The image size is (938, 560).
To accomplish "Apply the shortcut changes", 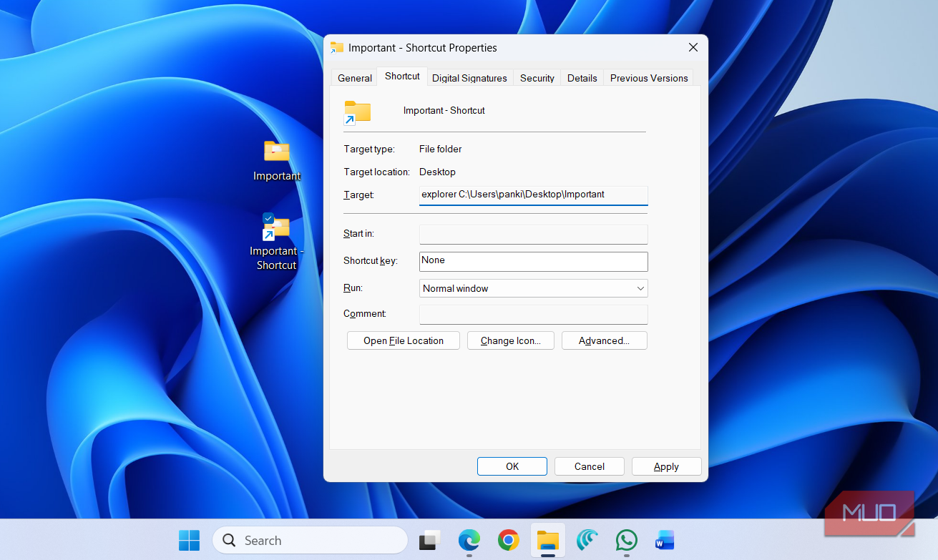I will 667,466.
